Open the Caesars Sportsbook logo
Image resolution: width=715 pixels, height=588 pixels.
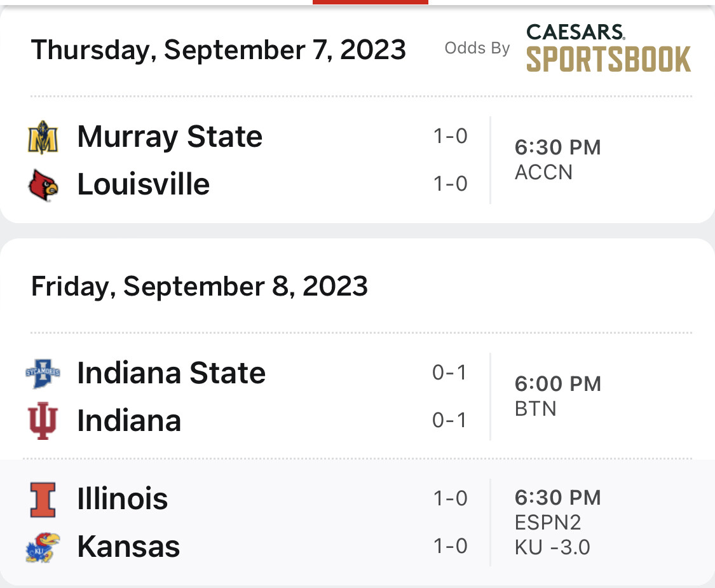pos(608,48)
